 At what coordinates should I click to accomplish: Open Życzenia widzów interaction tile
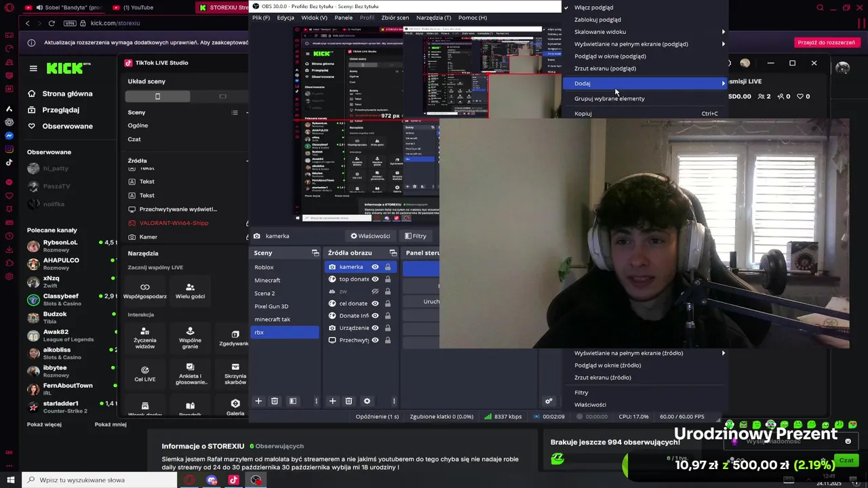tap(144, 338)
